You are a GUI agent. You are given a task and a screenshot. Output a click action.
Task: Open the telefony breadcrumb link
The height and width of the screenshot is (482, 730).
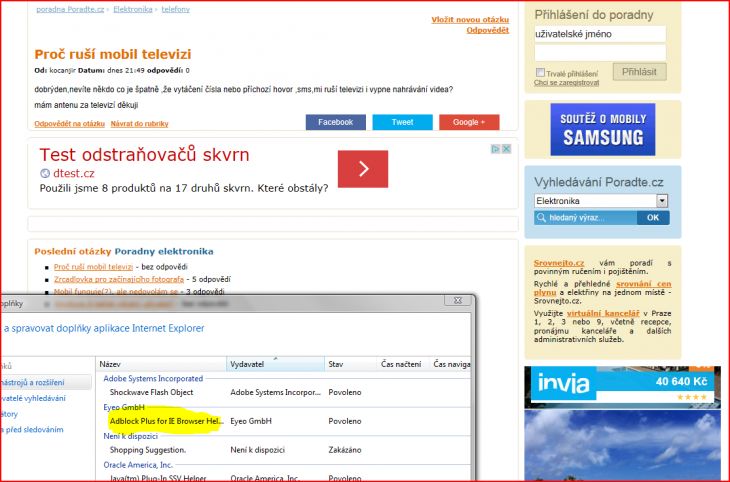[176, 9]
